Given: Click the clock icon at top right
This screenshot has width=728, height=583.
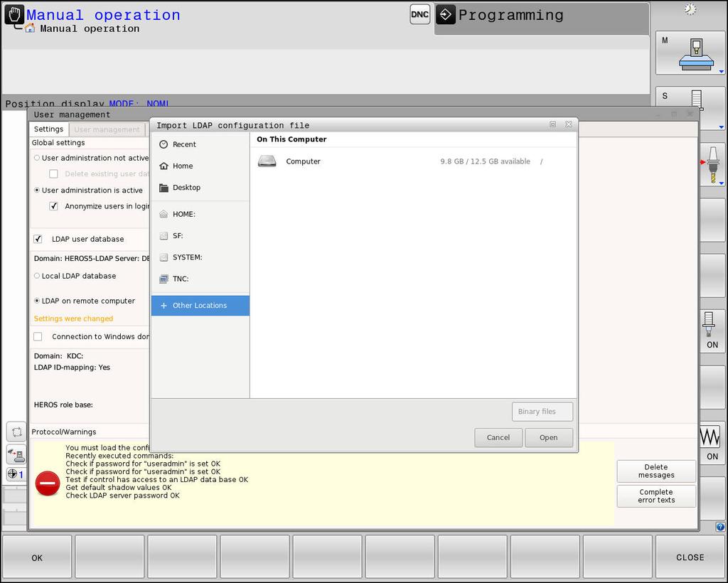Looking at the screenshot, I should click(x=690, y=9).
